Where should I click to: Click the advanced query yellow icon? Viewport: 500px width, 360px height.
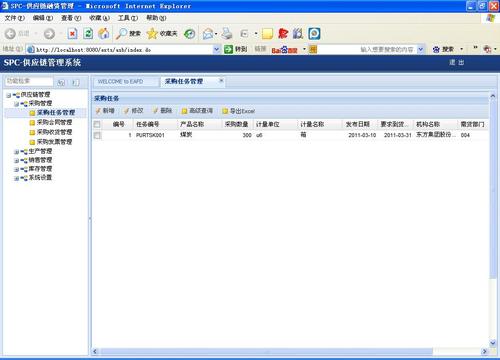pyautogui.click(x=184, y=111)
